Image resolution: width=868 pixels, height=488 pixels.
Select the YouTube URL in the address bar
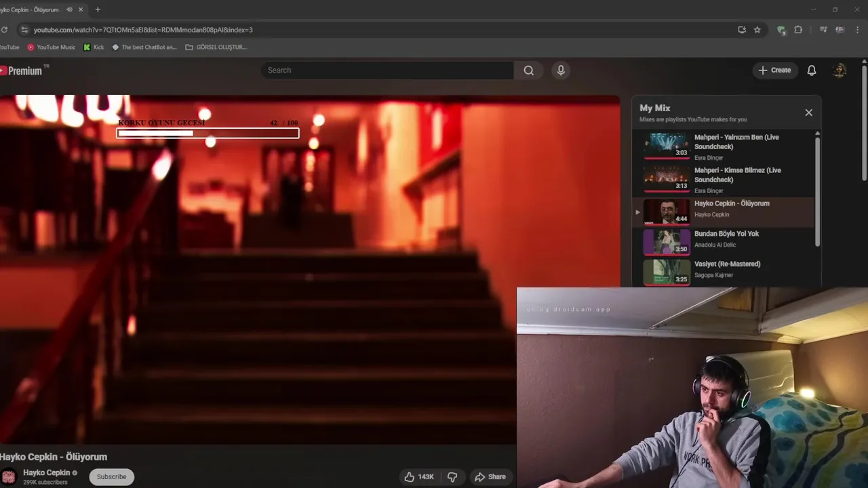click(143, 30)
